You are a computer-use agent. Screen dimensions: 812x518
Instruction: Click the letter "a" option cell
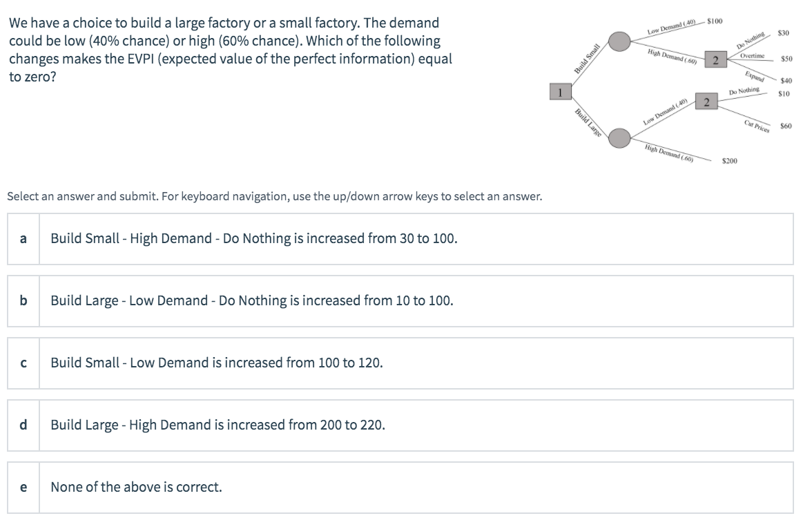[23, 238]
